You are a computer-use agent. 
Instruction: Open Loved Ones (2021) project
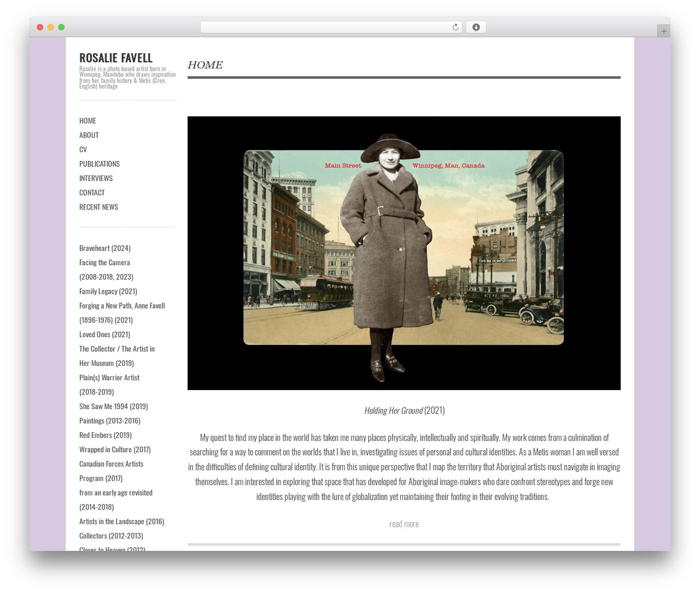tap(104, 334)
